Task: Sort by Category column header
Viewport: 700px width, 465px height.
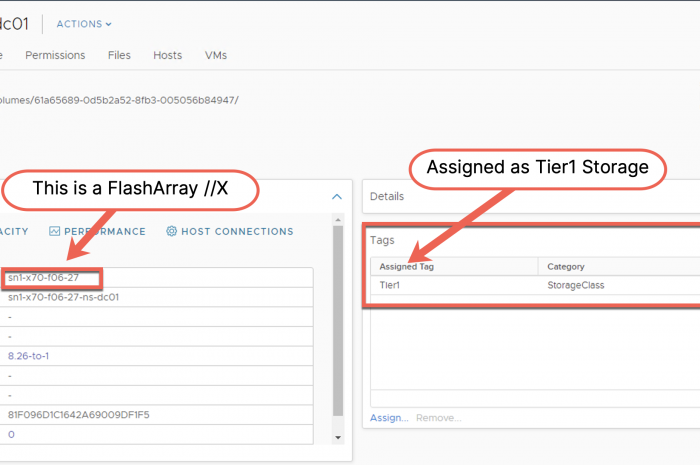Action: point(566,267)
